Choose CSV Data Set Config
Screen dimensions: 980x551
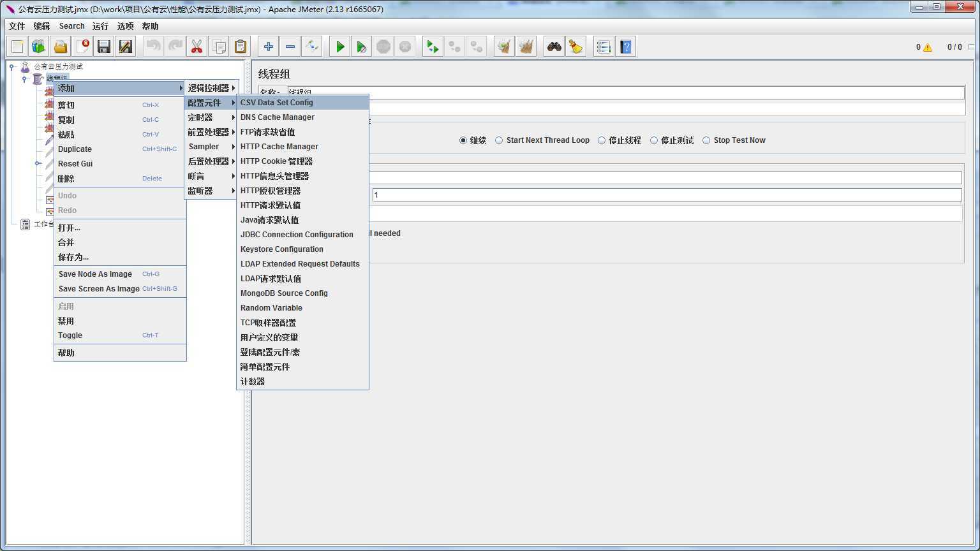pos(302,103)
